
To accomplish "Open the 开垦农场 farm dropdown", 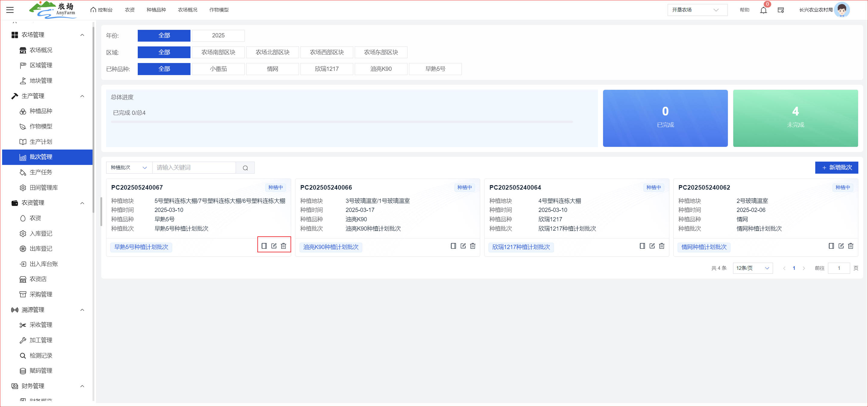I will 697,10.
